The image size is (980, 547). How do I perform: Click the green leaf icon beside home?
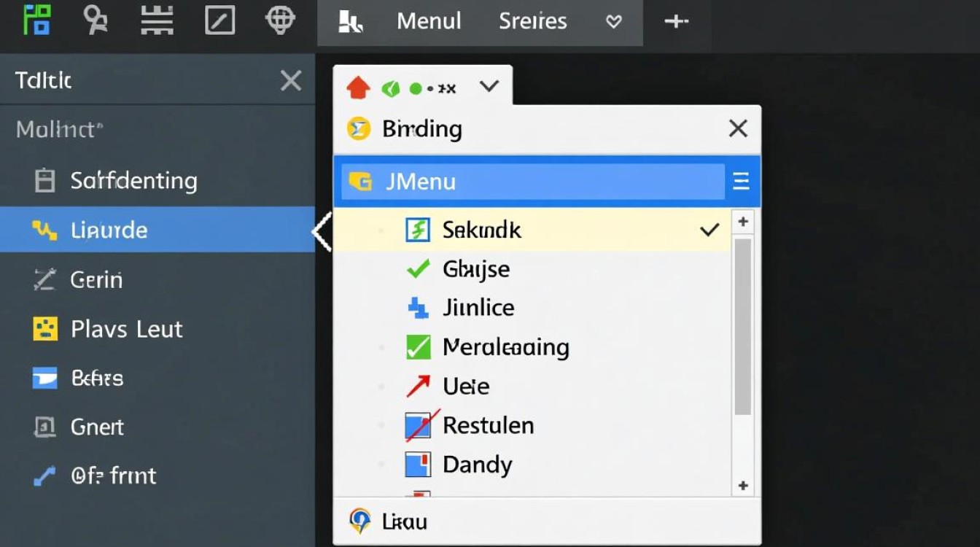(x=391, y=89)
